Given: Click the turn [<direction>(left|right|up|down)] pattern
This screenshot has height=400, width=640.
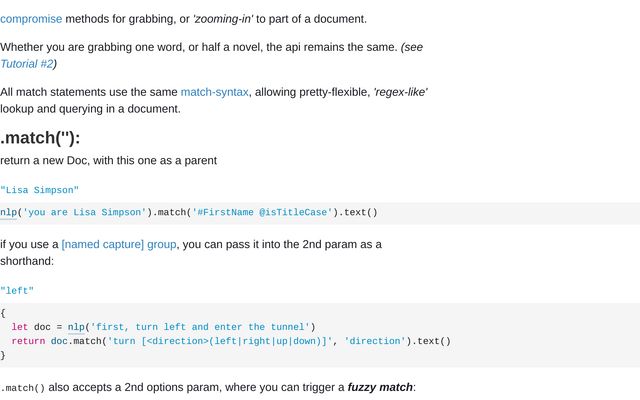Looking at the screenshot, I should [220, 341].
